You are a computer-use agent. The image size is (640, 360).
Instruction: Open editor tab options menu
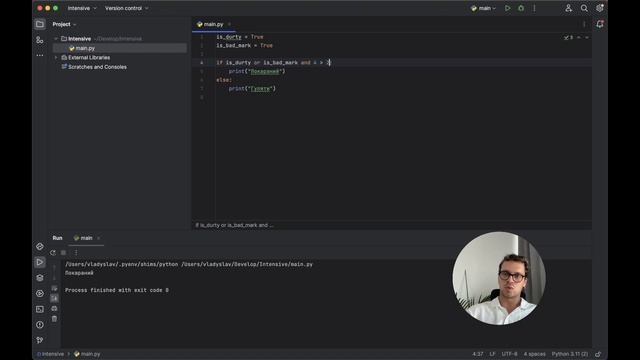tap(584, 24)
